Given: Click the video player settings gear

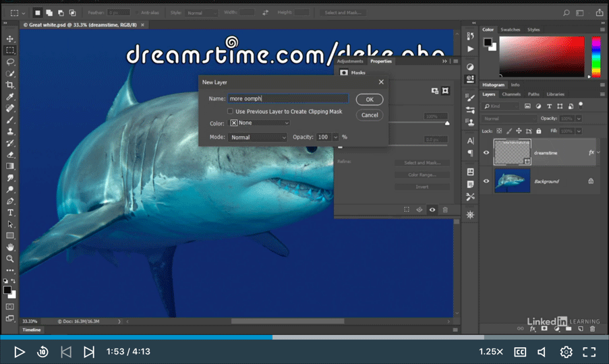Looking at the screenshot, I should tap(566, 352).
